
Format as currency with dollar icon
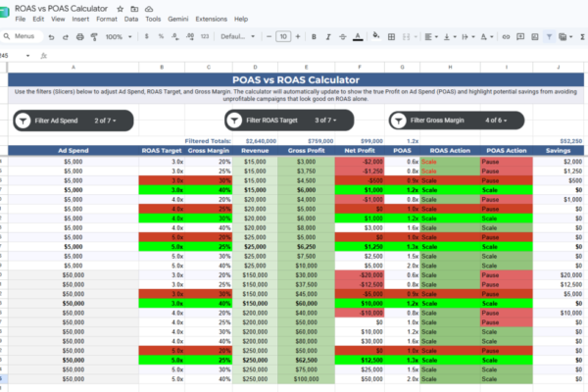click(x=147, y=36)
